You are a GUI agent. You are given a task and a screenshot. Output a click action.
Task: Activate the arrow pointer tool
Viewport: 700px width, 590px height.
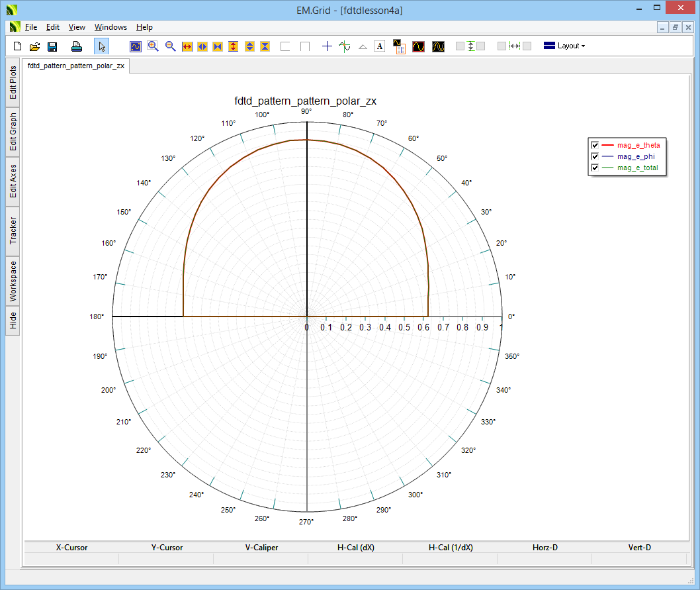tap(101, 46)
